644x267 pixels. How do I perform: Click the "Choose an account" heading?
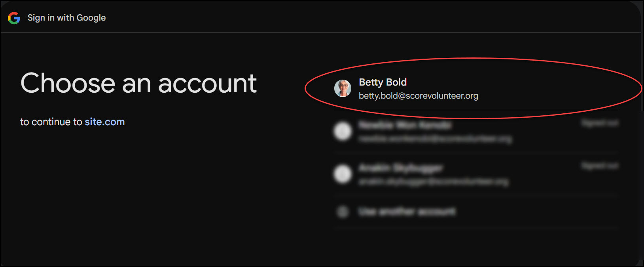[x=138, y=84]
